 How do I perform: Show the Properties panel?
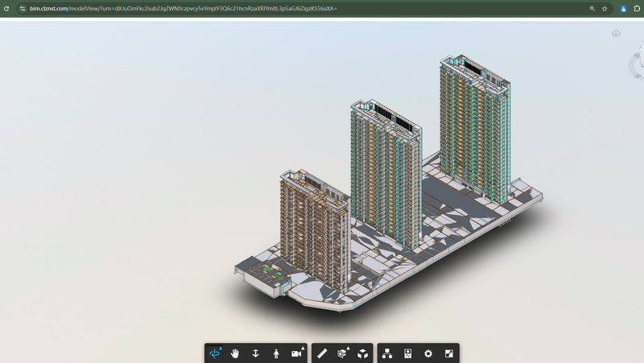point(408,353)
